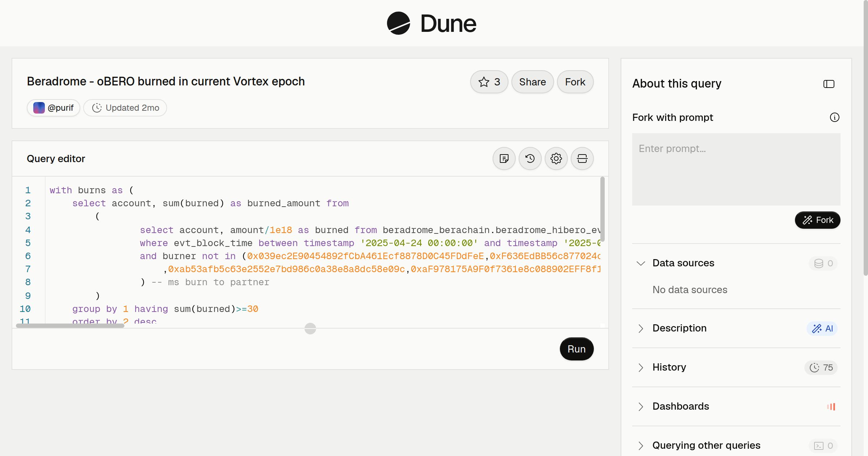
Task: Click 'burned_amount' in line 2
Action: (284, 203)
